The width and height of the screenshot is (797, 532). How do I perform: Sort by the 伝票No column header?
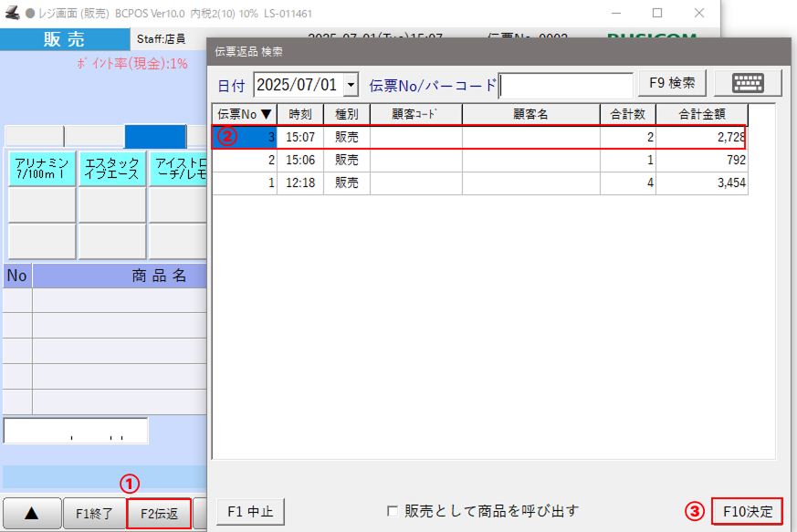(245, 114)
